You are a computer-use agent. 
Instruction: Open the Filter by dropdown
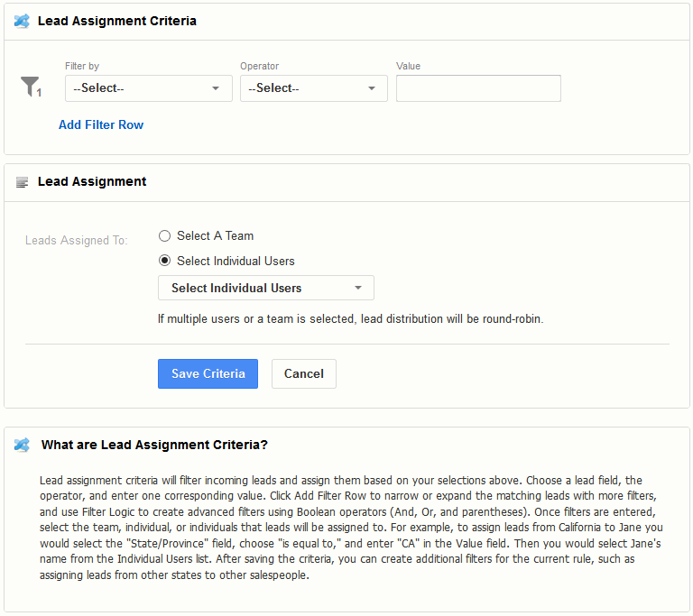(149, 88)
